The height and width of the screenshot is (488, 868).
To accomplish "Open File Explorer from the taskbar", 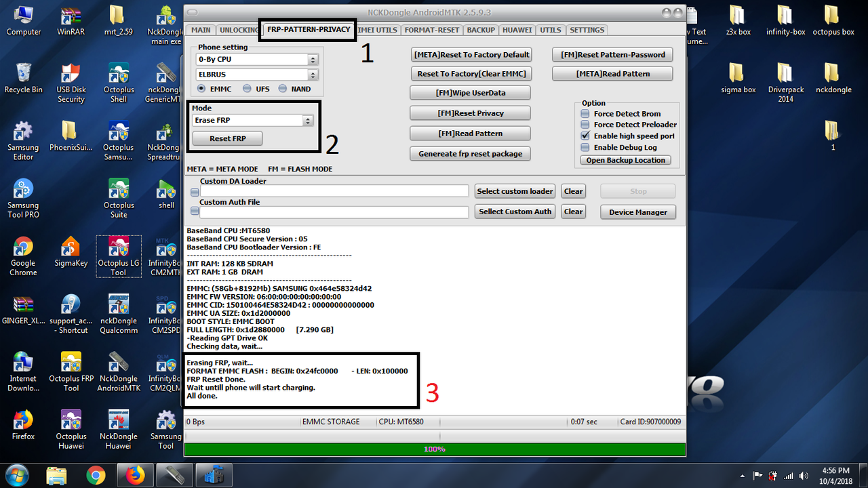I will pyautogui.click(x=57, y=475).
